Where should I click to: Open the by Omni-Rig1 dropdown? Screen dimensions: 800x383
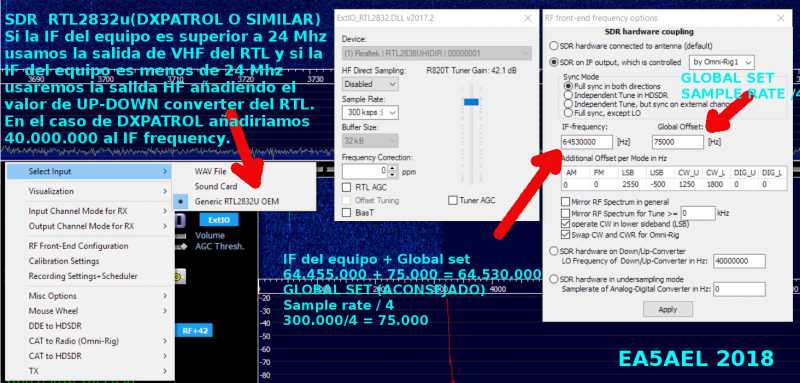pyautogui.click(x=721, y=62)
